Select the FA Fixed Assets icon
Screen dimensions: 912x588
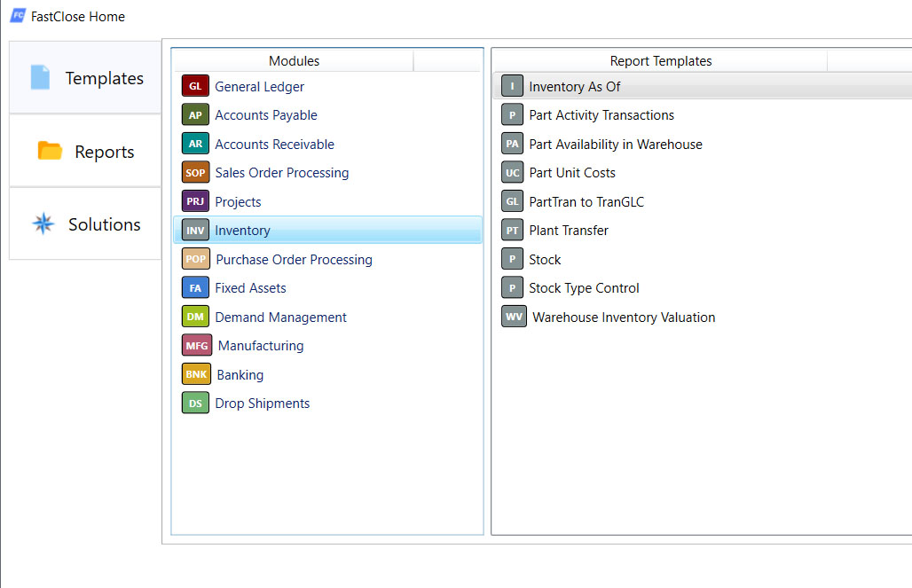(x=195, y=288)
